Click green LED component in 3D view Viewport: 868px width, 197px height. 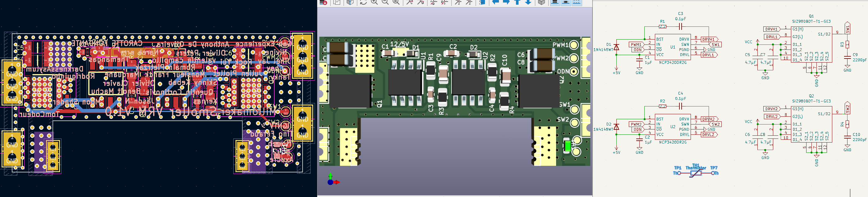568,146
